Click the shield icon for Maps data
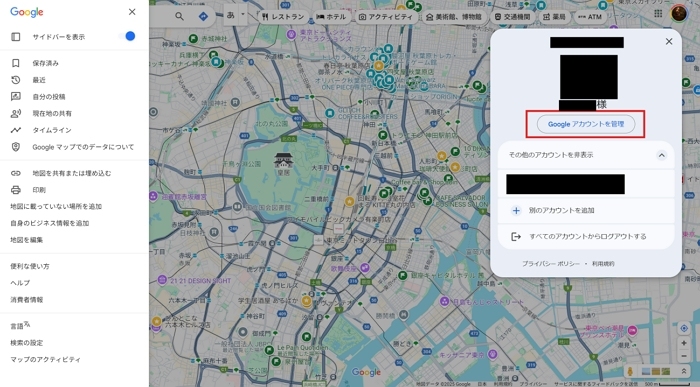The image size is (700, 387). [x=16, y=147]
